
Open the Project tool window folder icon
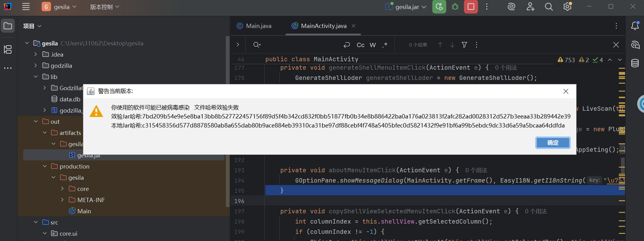coord(8,26)
